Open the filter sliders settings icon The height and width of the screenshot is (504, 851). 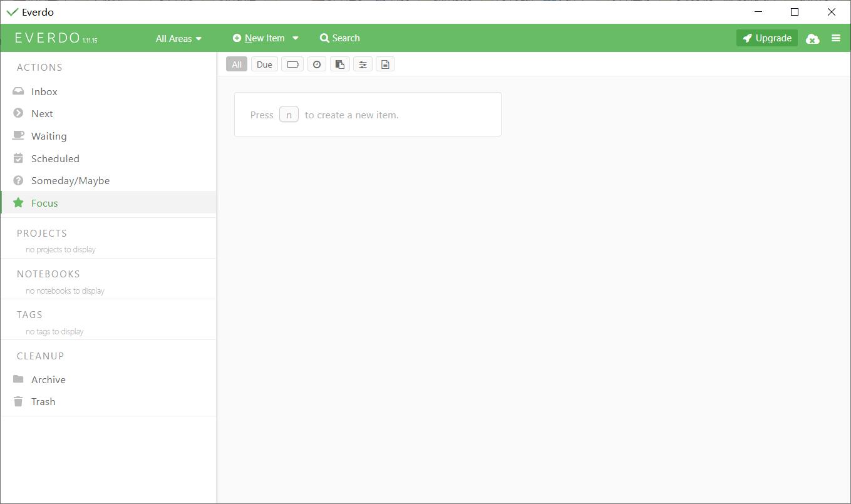coord(363,64)
